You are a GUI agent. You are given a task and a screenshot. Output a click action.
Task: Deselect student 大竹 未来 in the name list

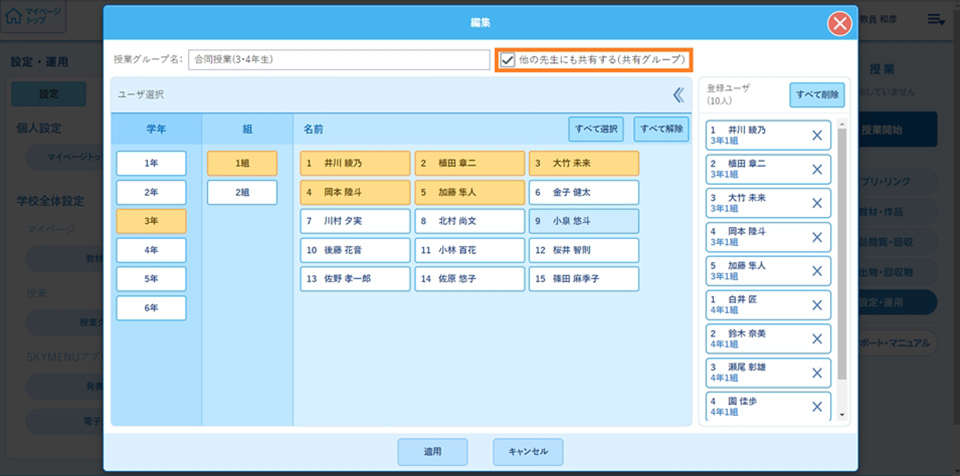point(584,163)
